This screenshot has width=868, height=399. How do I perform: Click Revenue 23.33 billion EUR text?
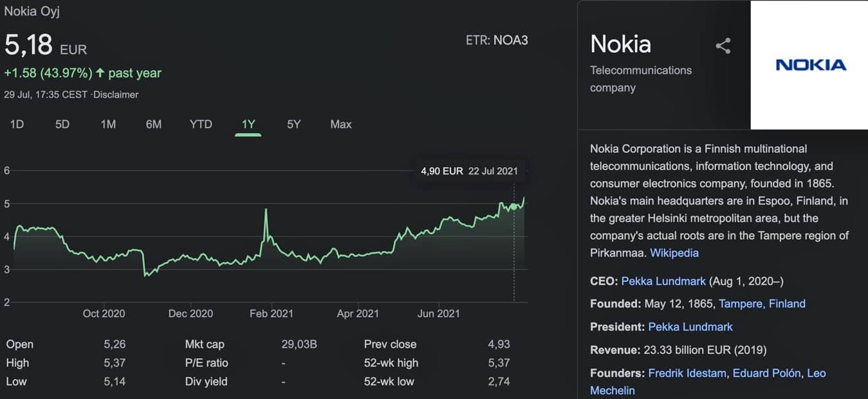point(678,350)
